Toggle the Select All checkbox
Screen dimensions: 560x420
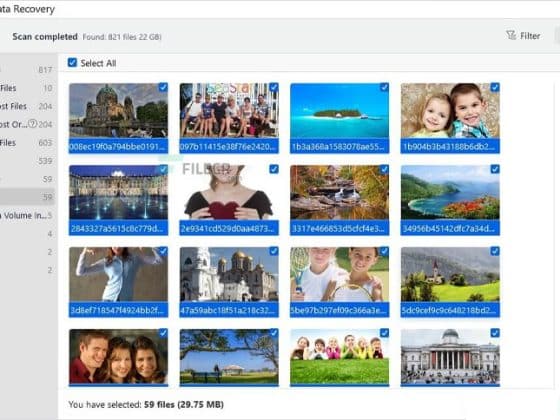(72, 63)
